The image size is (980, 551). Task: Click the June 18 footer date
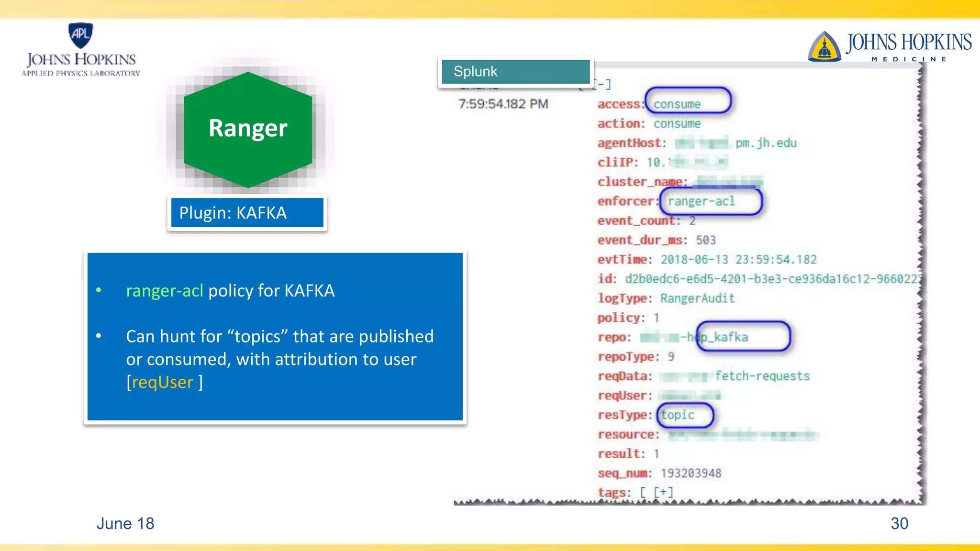[x=125, y=523]
